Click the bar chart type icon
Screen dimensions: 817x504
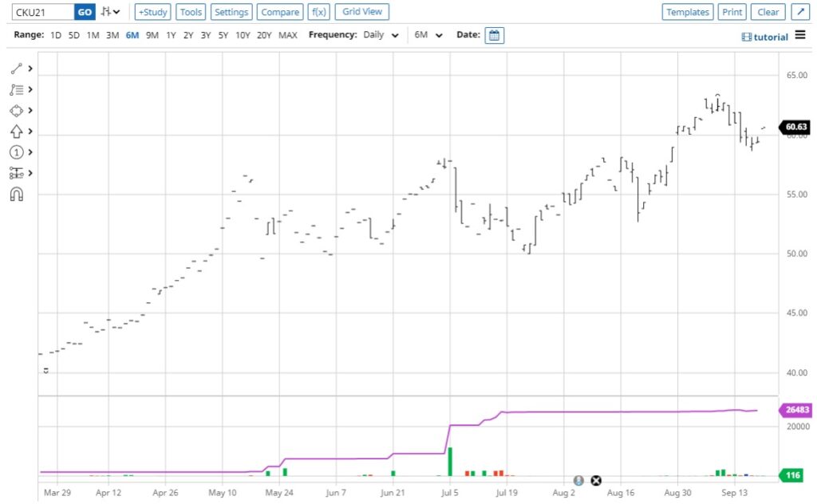coord(106,11)
